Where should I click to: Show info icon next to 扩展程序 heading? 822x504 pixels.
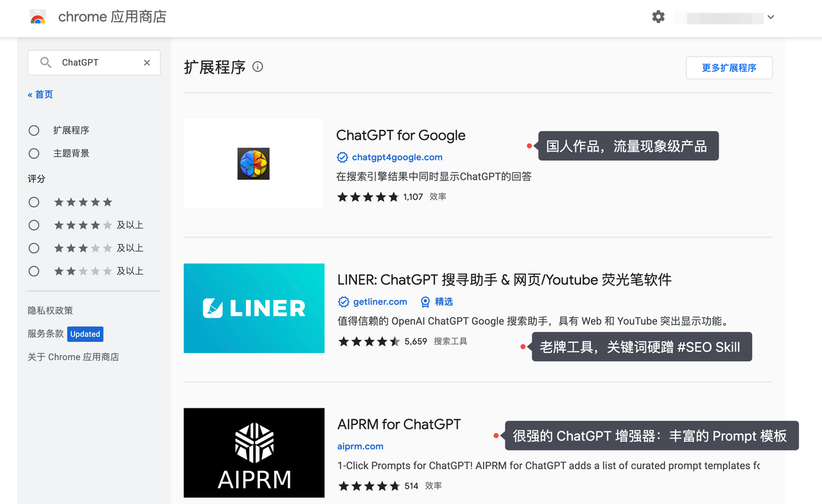(258, 67)
